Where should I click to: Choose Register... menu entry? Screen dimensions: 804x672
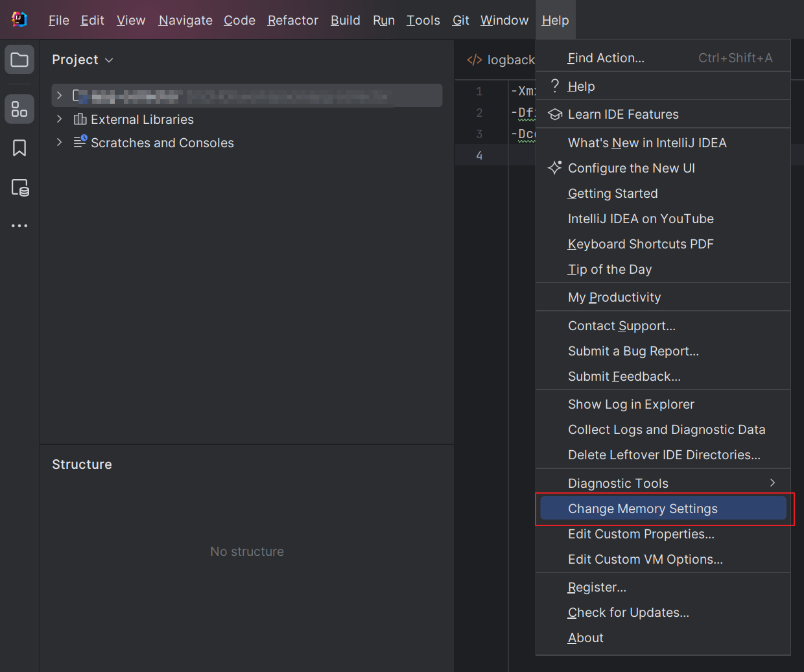[663, 587]
